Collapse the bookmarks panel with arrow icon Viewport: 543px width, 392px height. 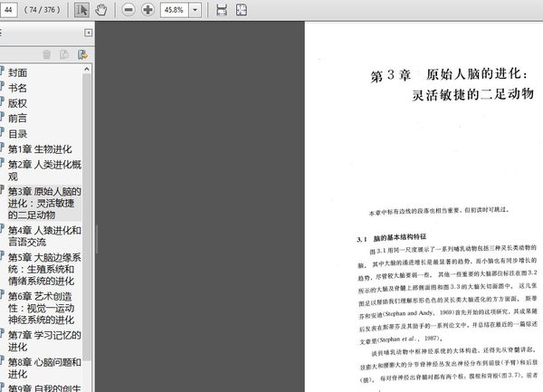point(88,33)
